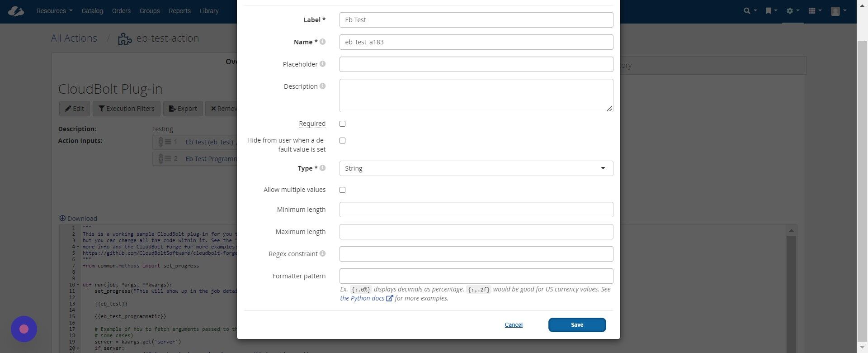Toggle the Required checkbox

(x=342, y=124)
